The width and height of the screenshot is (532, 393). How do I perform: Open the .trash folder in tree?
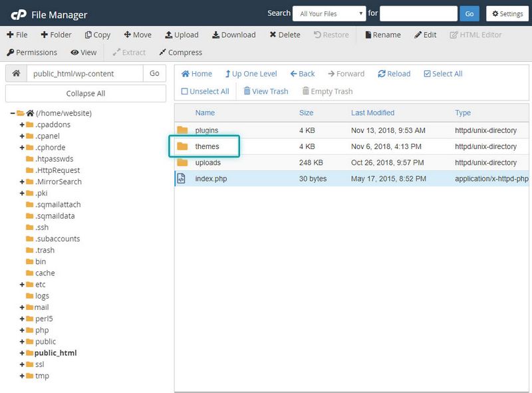coord(41,250)
